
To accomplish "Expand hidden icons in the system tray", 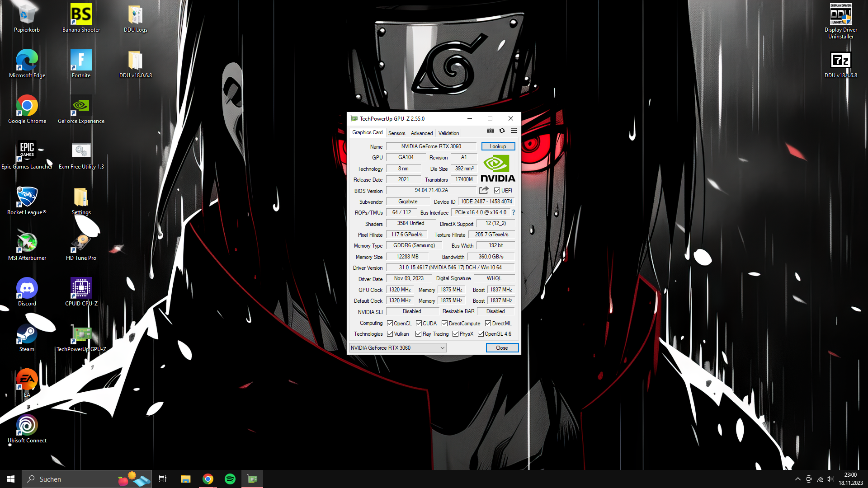I will tap(797, 479).
